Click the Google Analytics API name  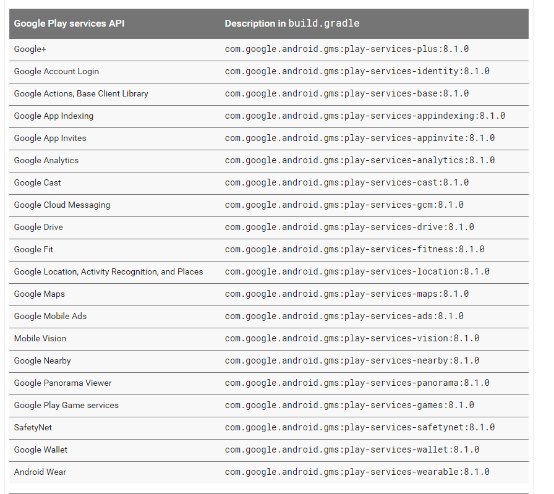point(46,160)
